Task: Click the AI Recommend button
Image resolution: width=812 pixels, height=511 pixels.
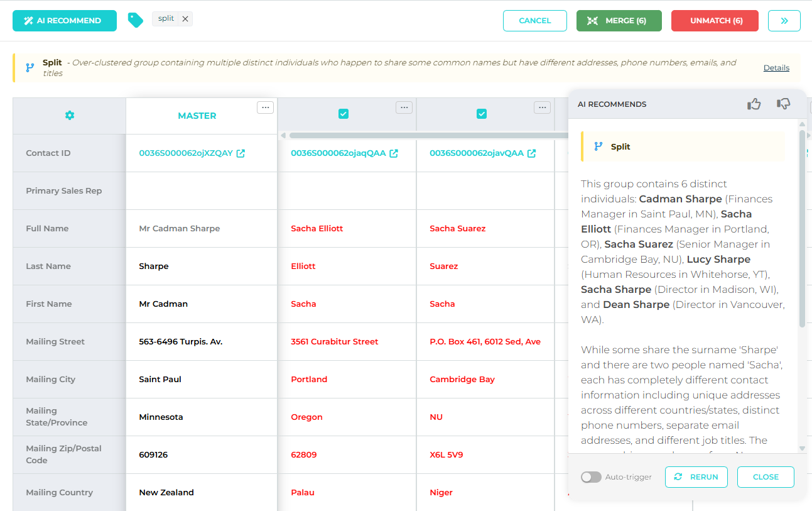Action: coord(65,21)
